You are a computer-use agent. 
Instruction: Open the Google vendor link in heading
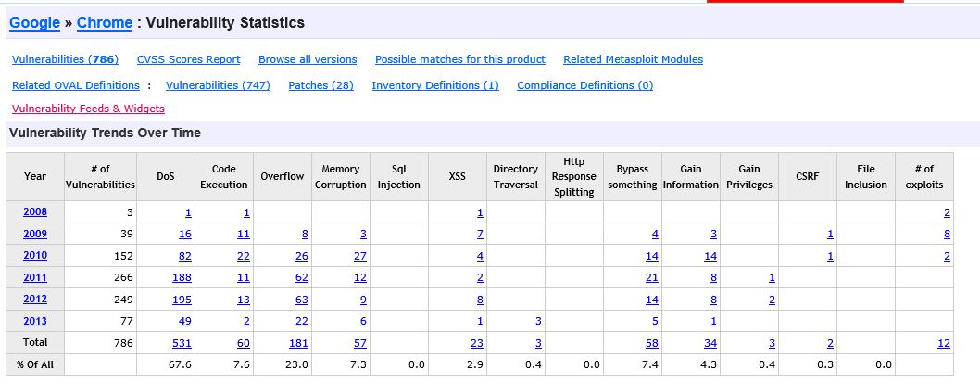click(x=34, y=22)
